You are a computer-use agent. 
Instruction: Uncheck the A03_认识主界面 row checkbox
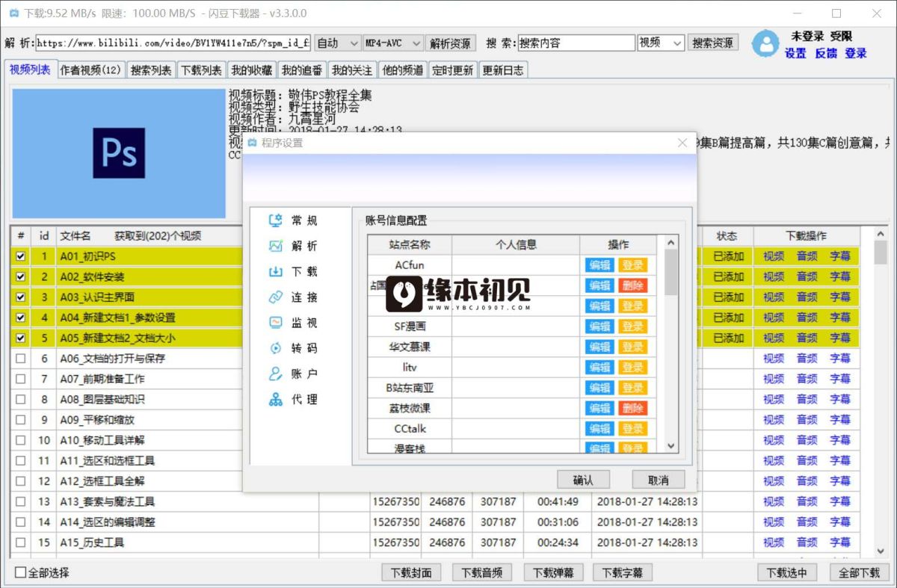[x=21, y=297]
